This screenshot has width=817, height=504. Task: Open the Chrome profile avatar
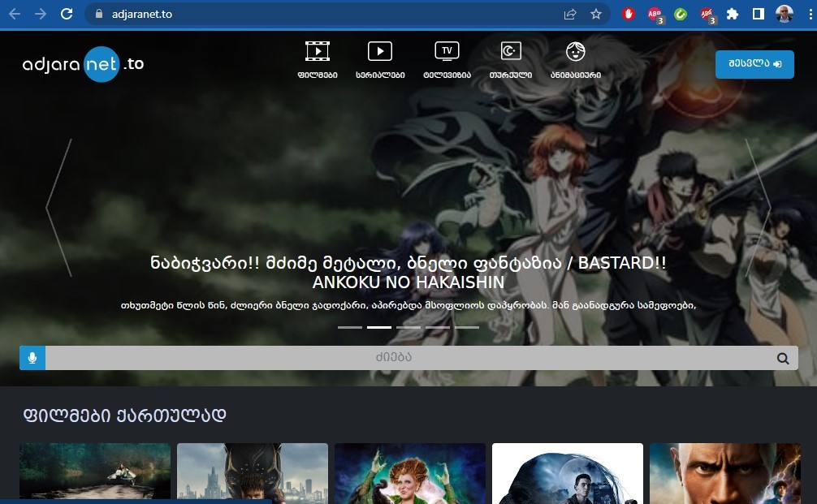(785, 14)
